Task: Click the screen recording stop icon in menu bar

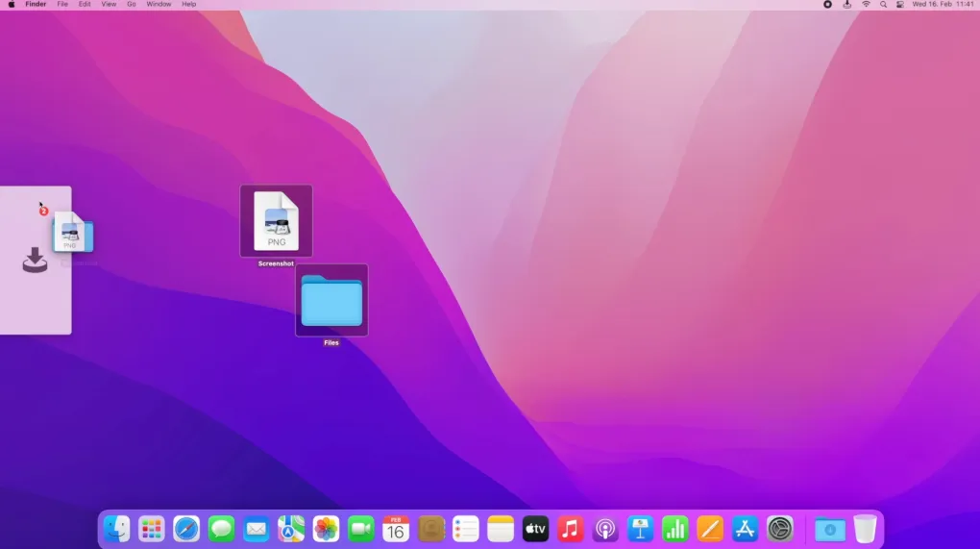Action: (x=827, y=5)
